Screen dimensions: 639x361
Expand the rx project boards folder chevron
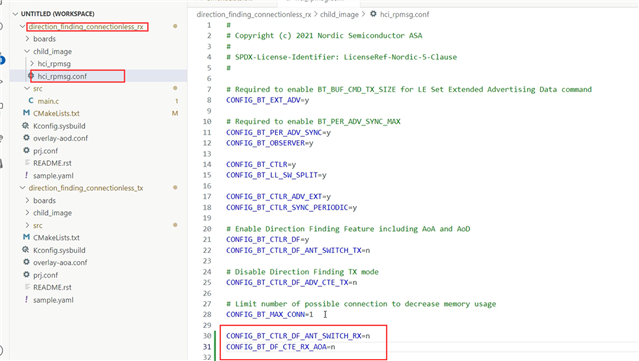coord(27,39)
